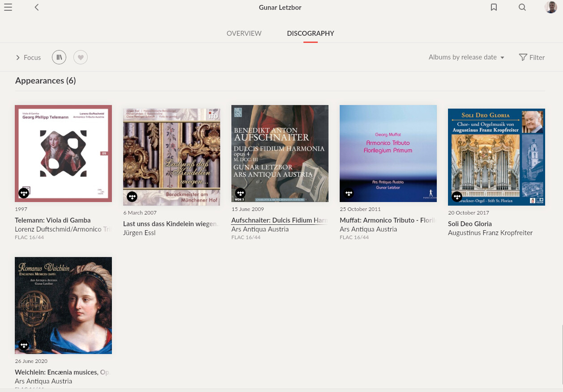Click FLAC 16/44 under Aufschnaiter album
Image resolution: width=563 pixels, height=392 pixels.
(x=246, y=237)
